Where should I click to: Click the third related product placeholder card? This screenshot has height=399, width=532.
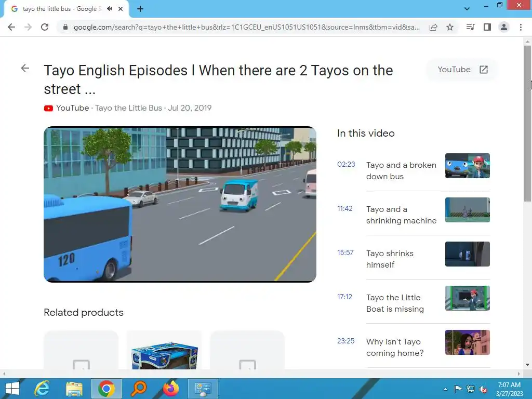pos(247,350)
